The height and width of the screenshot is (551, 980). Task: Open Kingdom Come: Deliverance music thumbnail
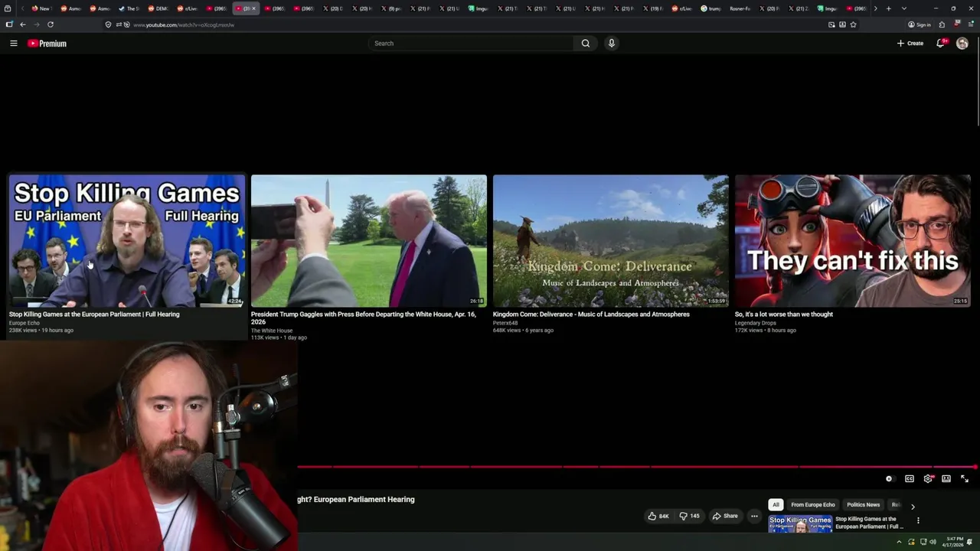pyautogui.click(x=611, y=241)
